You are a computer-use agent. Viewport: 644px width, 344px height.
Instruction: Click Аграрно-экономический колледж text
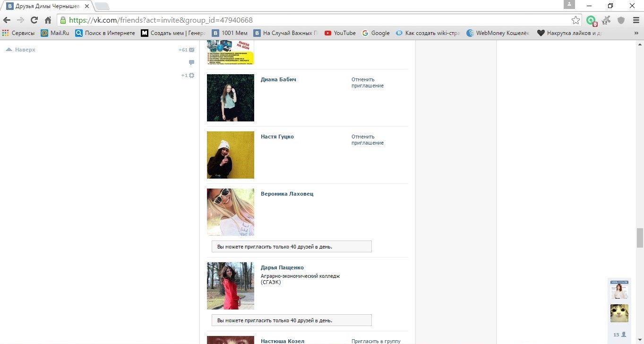301,279
